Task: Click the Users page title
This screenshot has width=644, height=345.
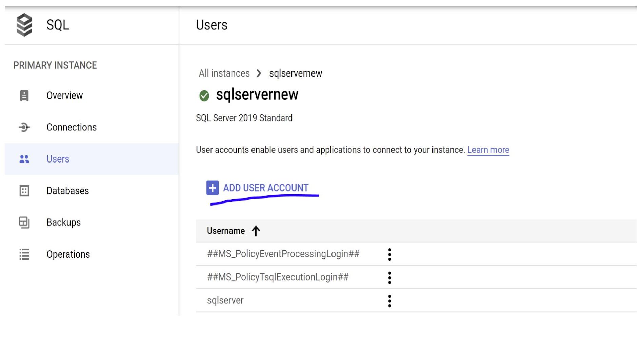Action: tap(212, 25)
